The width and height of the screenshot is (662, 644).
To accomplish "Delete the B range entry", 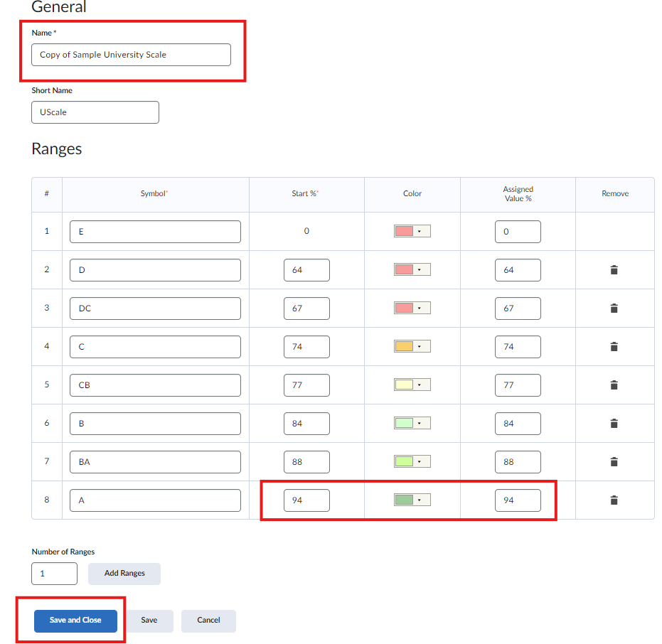I will 614,423.
